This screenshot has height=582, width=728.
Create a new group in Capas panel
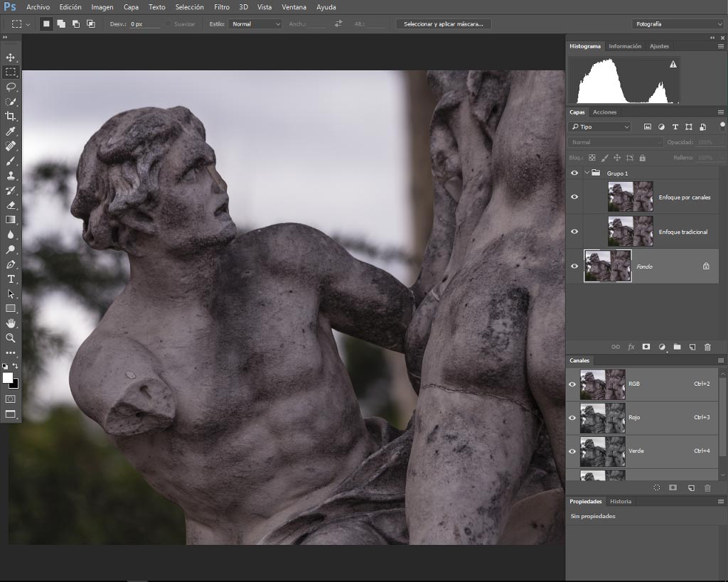[x=677, y=347]
